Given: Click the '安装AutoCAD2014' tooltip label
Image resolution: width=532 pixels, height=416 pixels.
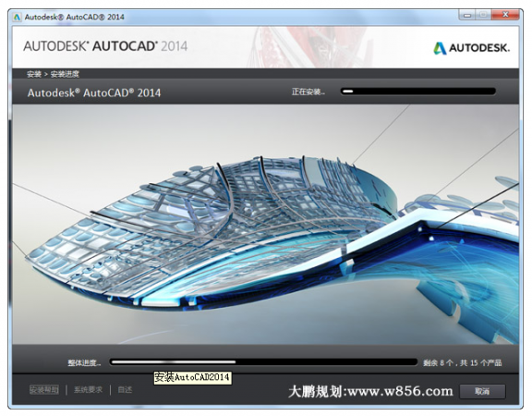Looking at the screenshot, I should [192, 377].
